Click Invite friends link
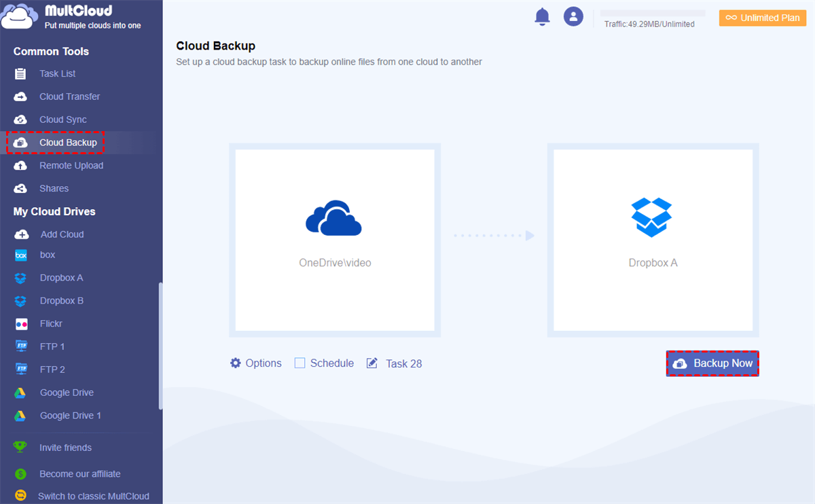The height and width of the screenshot is (504, 815). [65, 448]
